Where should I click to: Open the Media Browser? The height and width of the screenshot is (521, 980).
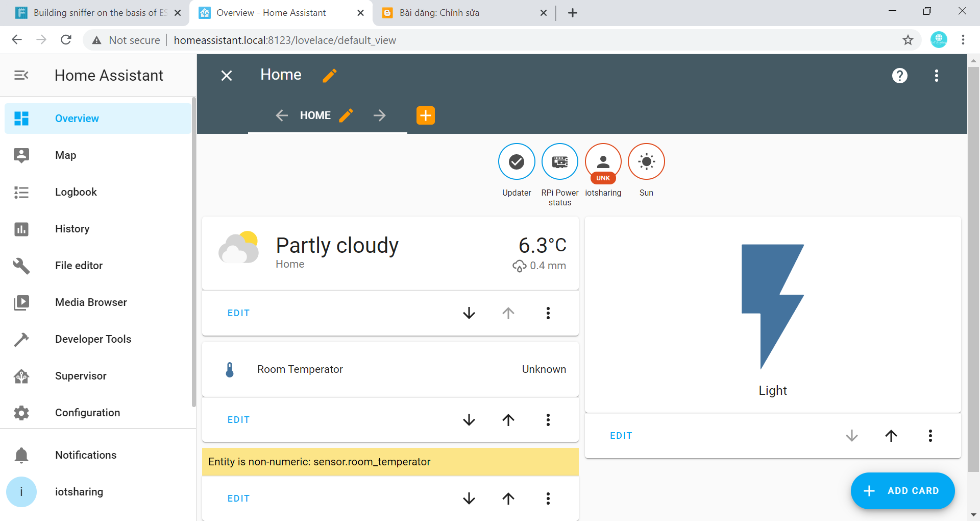click(91, 302)
